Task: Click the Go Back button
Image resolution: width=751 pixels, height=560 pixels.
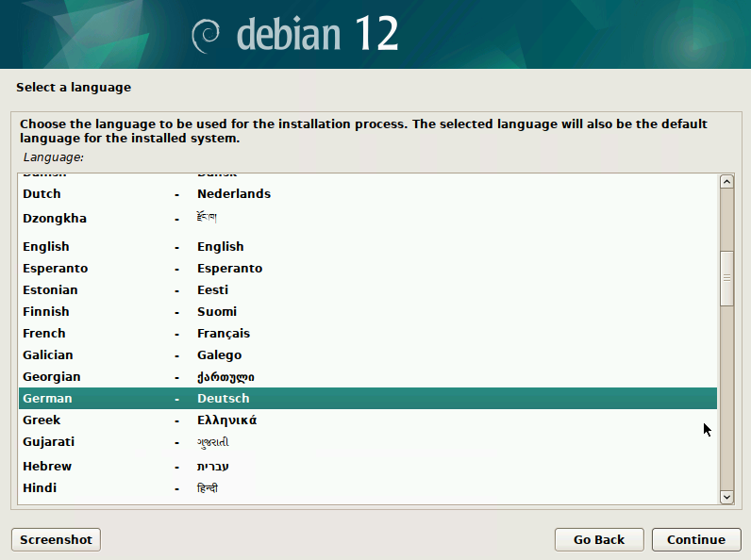Action: 599,539
